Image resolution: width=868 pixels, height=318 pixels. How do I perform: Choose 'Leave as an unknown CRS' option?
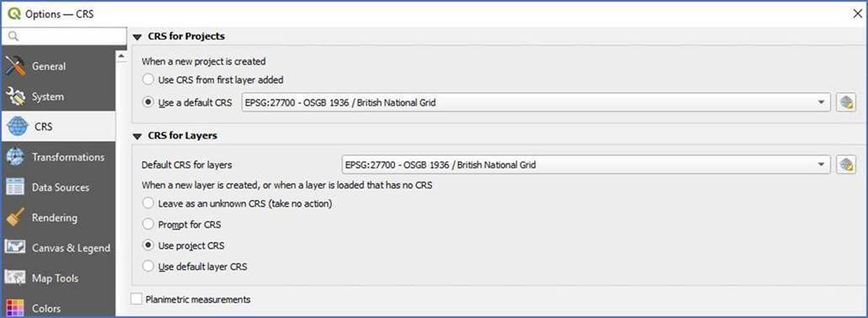click(148, 204)
